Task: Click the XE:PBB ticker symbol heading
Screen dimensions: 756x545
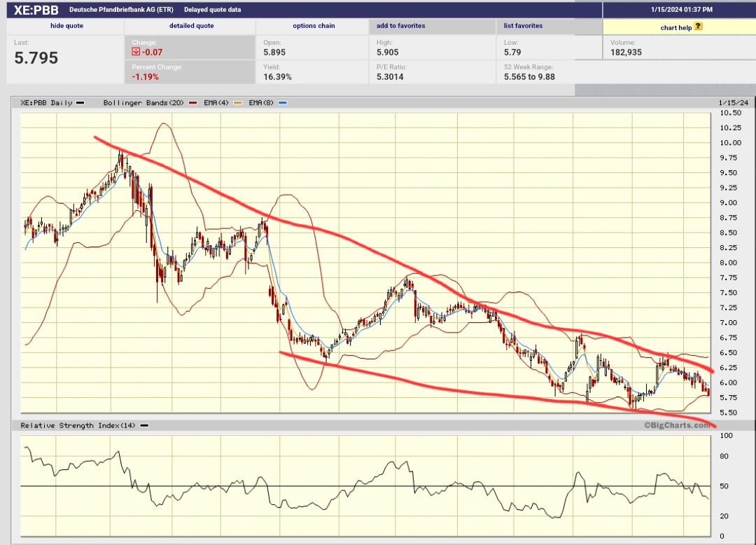Action: [36, 10]
